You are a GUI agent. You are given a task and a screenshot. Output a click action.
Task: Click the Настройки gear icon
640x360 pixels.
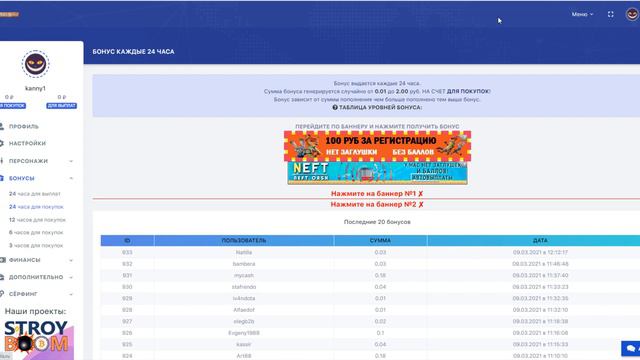2,144
